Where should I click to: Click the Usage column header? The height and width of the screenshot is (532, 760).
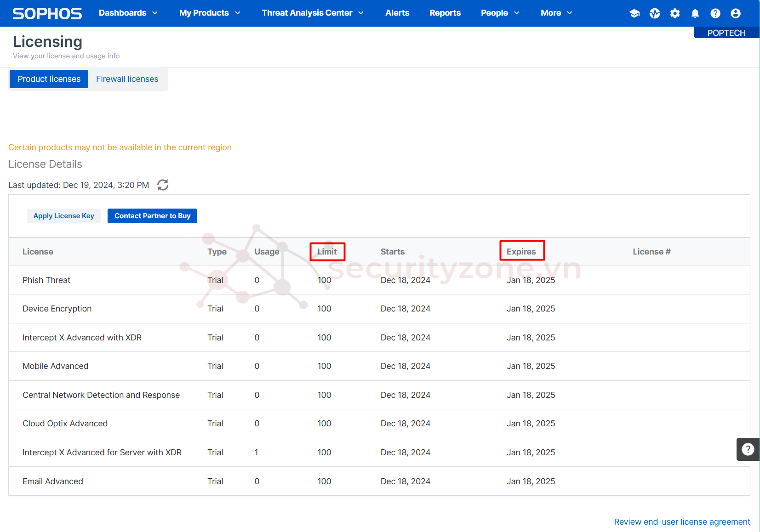(267, 252)
